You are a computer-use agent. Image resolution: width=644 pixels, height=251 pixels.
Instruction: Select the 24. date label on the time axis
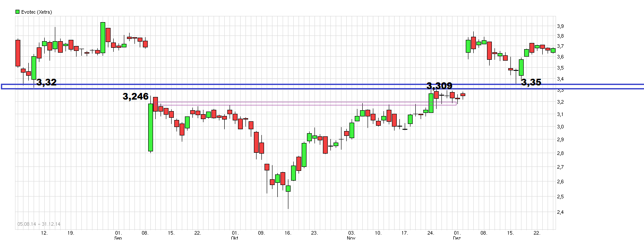[431, 232]
